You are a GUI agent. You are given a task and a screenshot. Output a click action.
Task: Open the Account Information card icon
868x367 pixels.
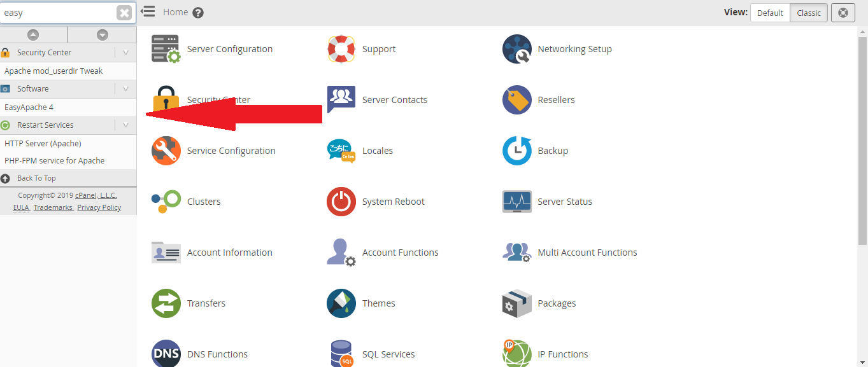click(166, 253)
